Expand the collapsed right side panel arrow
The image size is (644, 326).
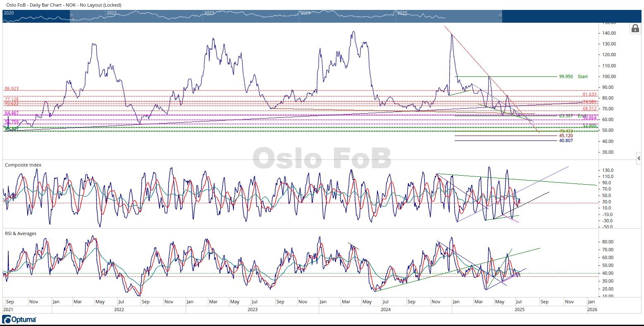pyautogui.click(x=639, y=158)
